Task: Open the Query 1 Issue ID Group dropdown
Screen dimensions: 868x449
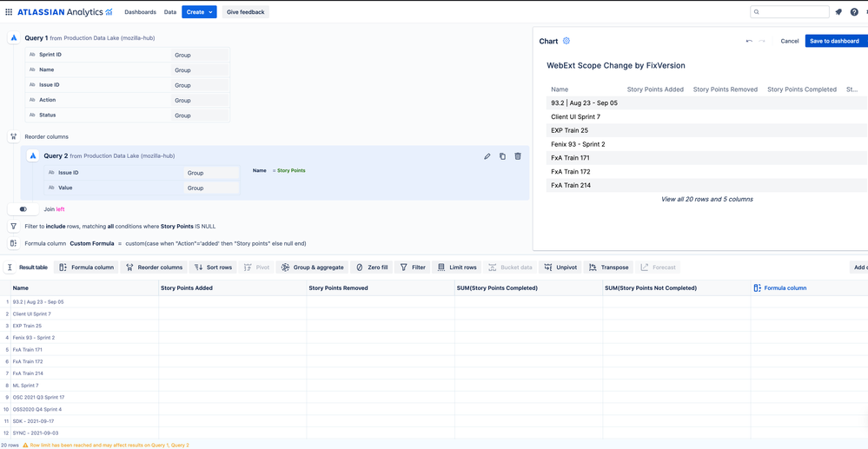Action: pyautogui.click(x=200, y=85)
